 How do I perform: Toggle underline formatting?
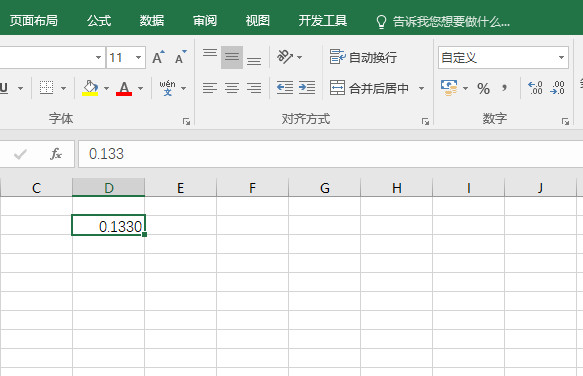(x=4, y=88)
